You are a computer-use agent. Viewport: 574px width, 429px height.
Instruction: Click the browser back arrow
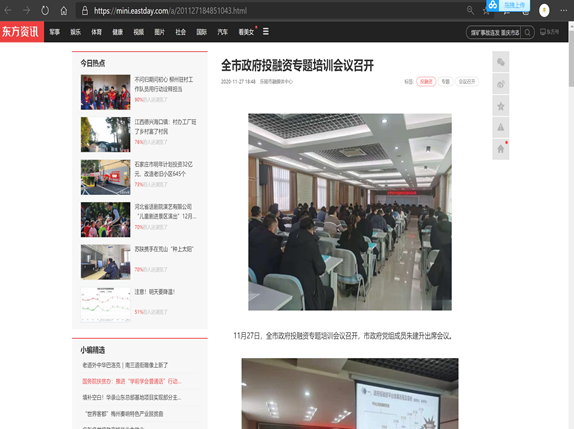[x=8, y=10]
